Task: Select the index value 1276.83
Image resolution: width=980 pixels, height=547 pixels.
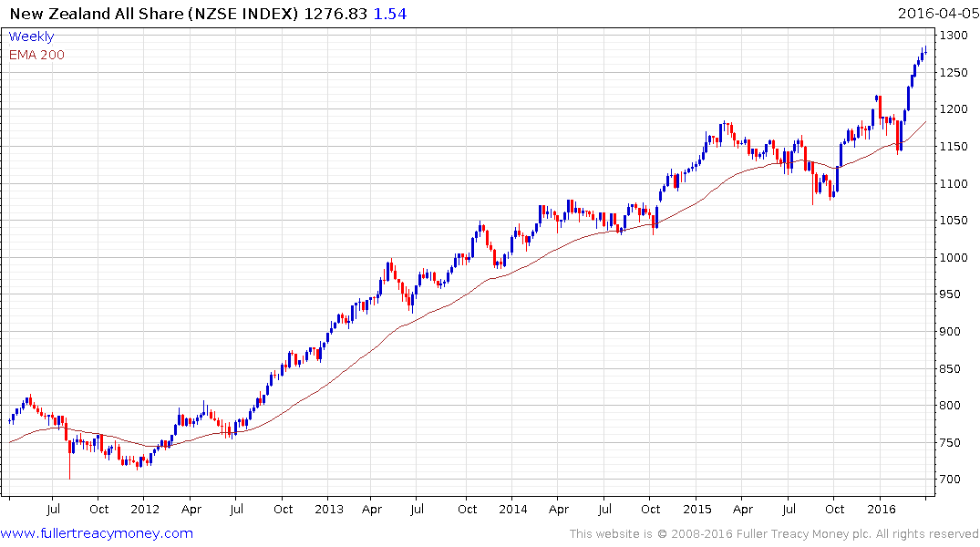Action: pyautogui.click(x=335, y=14)
